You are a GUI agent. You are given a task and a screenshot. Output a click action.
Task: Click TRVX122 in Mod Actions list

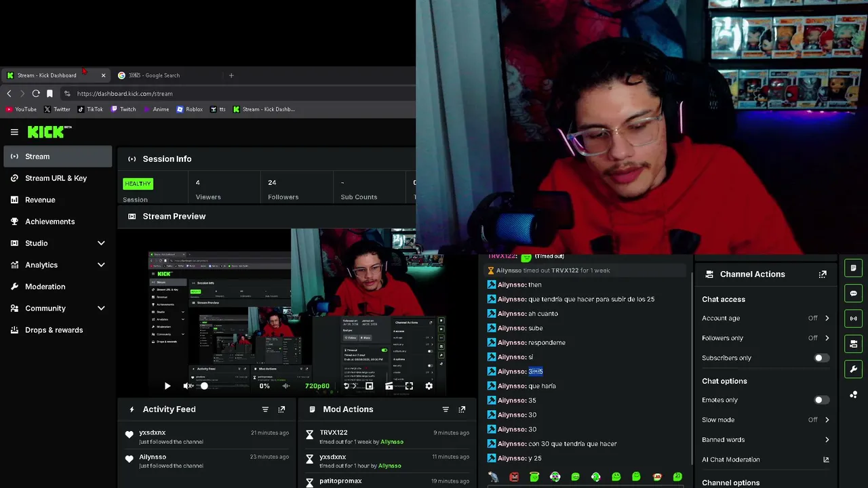[x=334, y=432]
